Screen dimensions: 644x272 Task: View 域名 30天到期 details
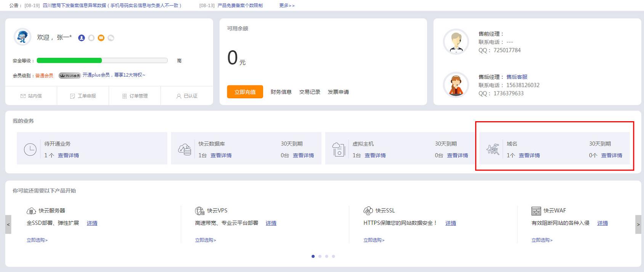point(612,155)
